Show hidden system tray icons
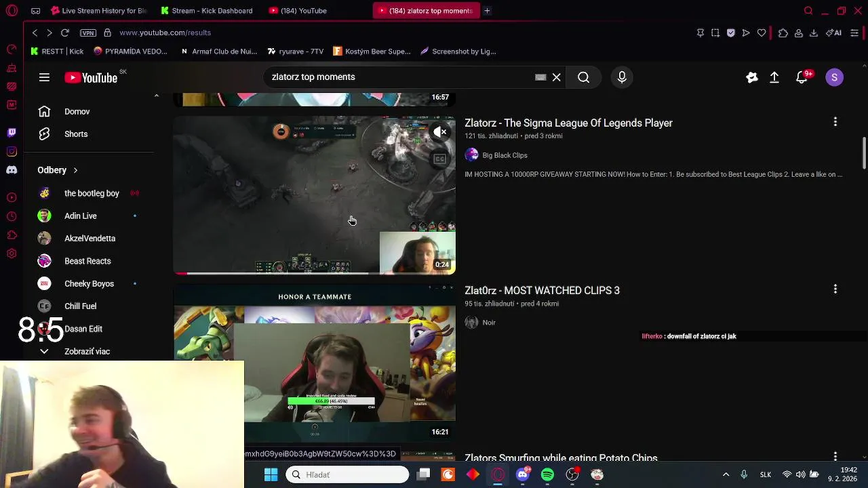 tap(726, 474)
